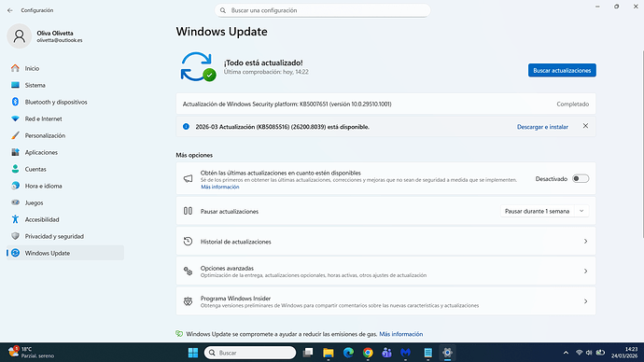Viewport: 644px width, 362px height.
Task: Open Bluetooth y dispositivos settings
Action: (65, 102)
